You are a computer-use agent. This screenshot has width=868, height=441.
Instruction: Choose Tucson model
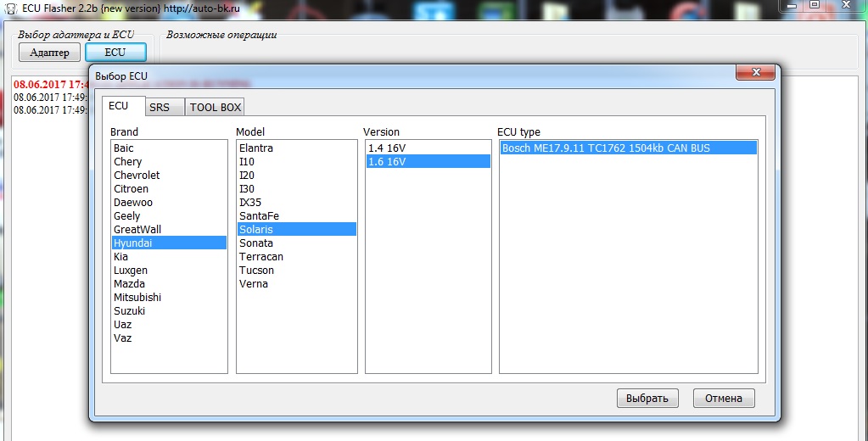[297, 270]
